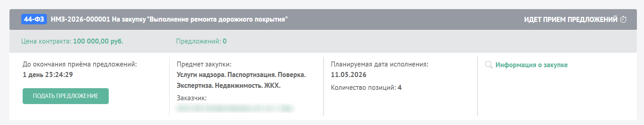Click the Цена контракта label
This screenshot has height=125, width=644.
coord(46,41)
